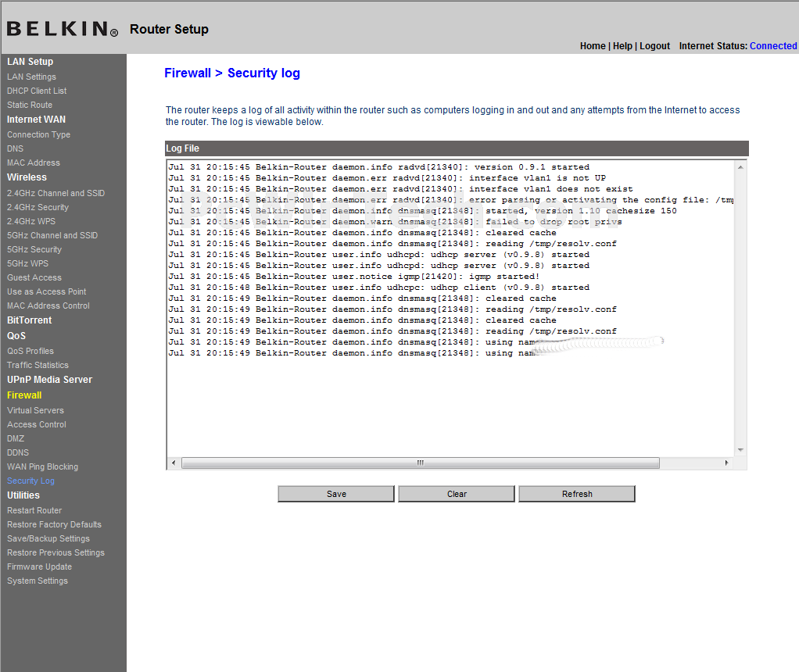Click the log line 'interface vlan1 does not exist'

pos(400,189)
